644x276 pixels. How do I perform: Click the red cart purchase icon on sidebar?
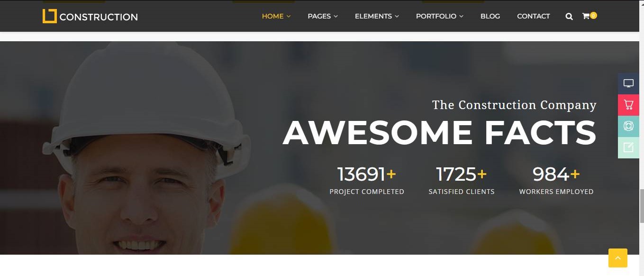tap(628, 105)
